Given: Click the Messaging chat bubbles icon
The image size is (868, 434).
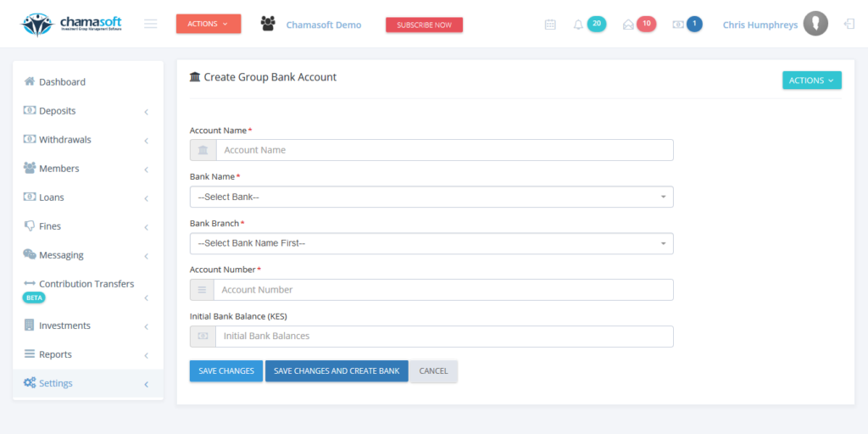Looking at the screenshot, I should pos(30,254).
